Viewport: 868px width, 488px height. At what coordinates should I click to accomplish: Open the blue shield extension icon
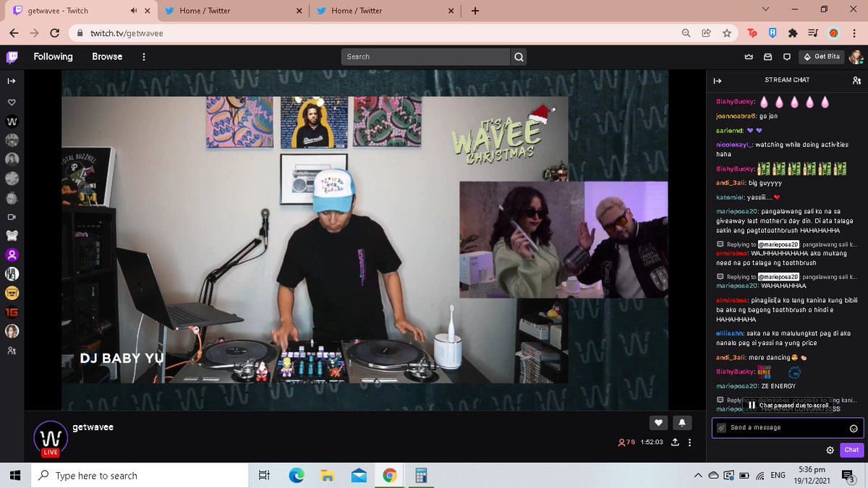click(773, 33)
